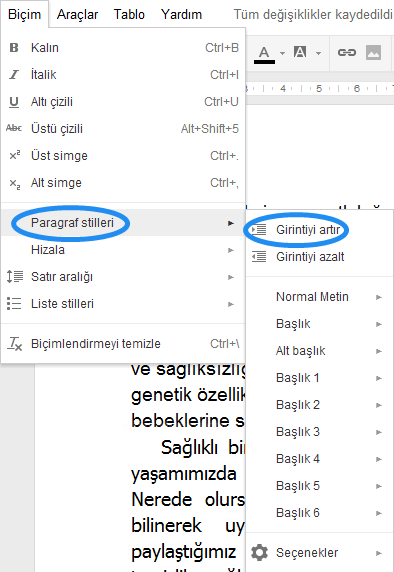Open the Tablo menu
Image resolution: width=394 pixels, height=572 pixels.
tap(129, 15)
